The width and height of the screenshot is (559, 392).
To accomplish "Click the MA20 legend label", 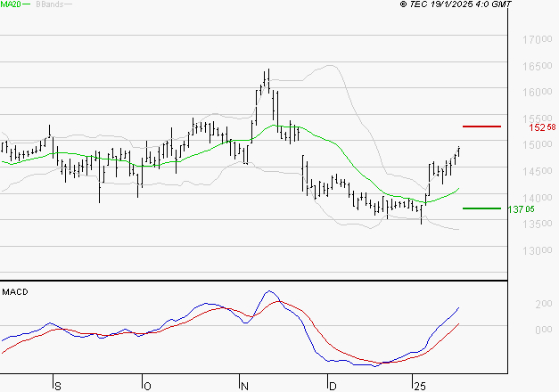I will coord(11,4).
